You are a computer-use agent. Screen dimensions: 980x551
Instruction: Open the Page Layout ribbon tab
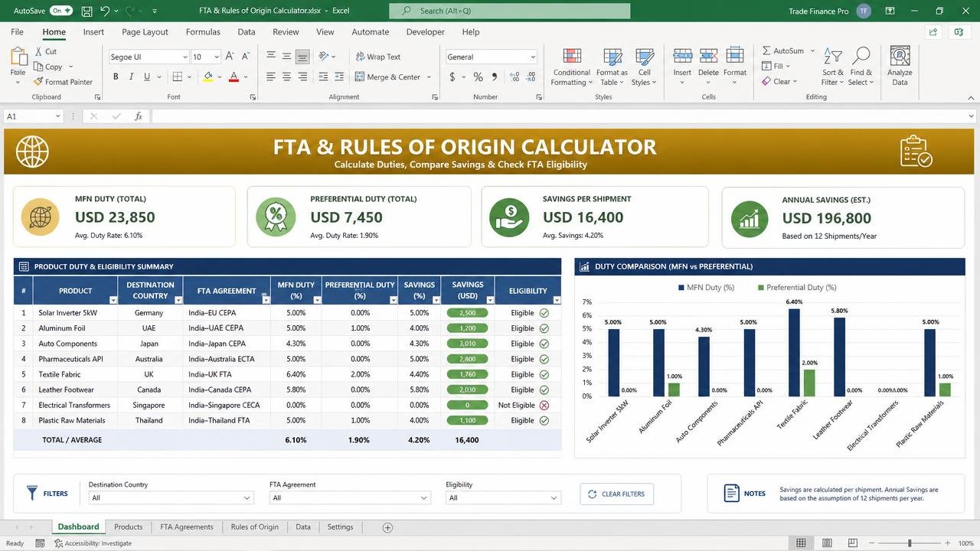[x=145, y=32]
